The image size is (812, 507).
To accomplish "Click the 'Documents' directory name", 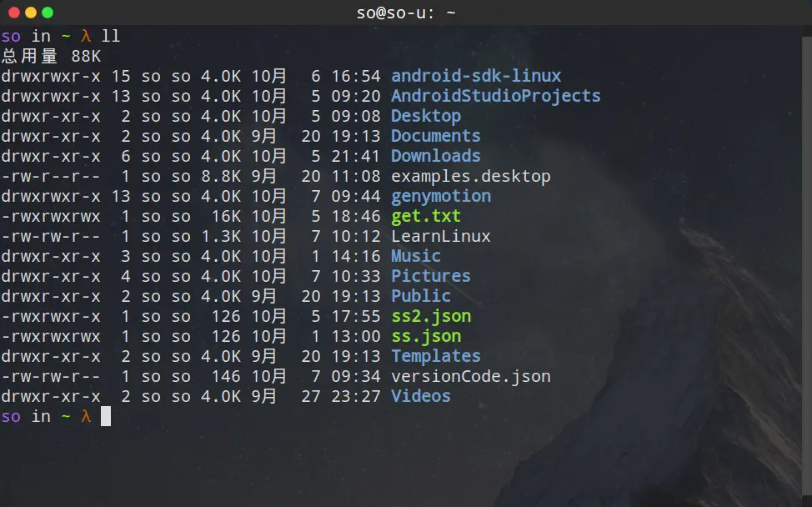I will 435,136.
